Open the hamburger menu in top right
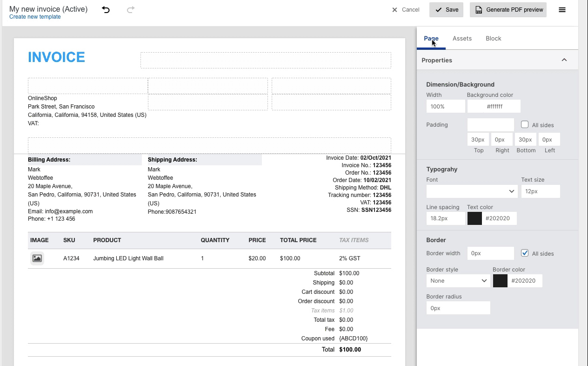This screenshot has width=588, height=366. (562, 9)
